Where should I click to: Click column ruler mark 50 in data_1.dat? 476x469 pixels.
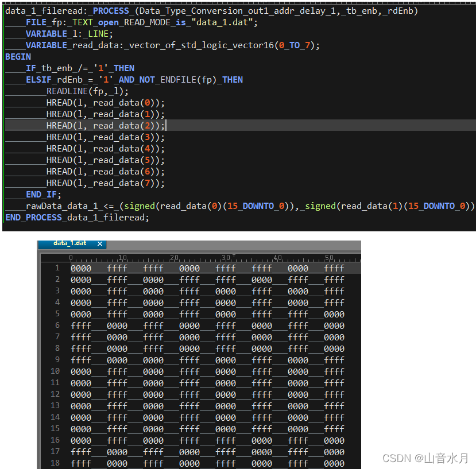point(329,258)
